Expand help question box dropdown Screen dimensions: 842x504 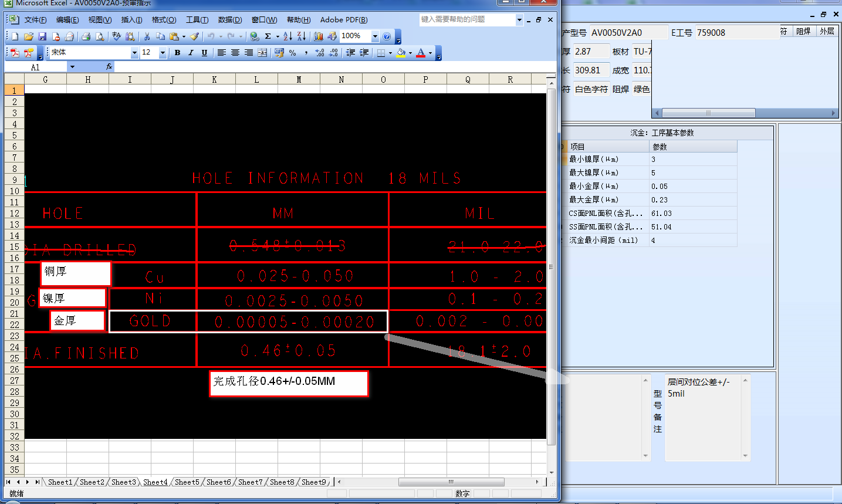[519, 20]
